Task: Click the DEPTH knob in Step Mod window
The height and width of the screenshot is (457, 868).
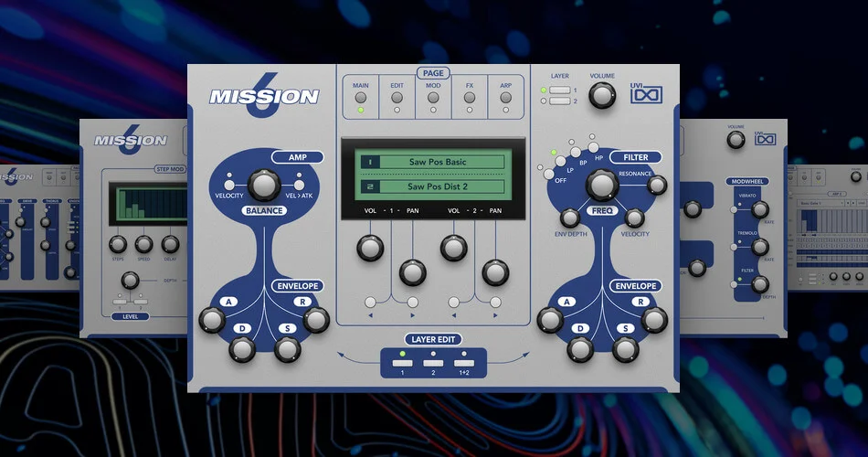Action: coord(130,281)
